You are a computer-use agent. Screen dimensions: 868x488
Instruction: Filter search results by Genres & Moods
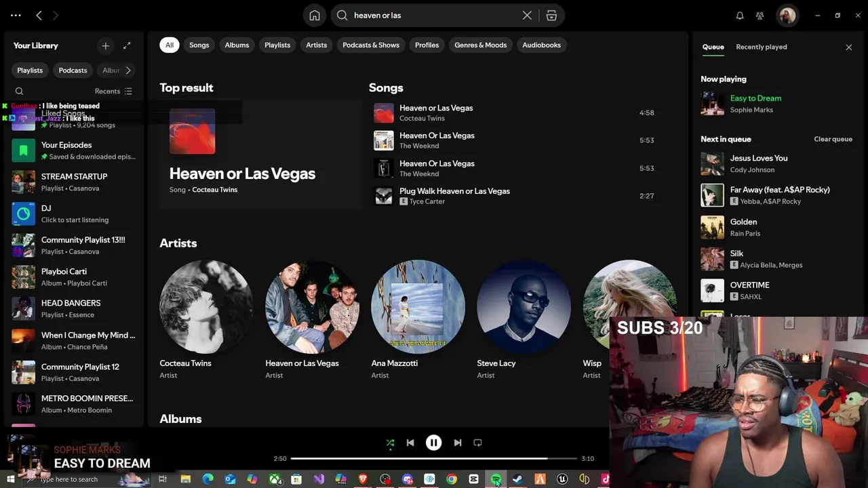point(481,45)
